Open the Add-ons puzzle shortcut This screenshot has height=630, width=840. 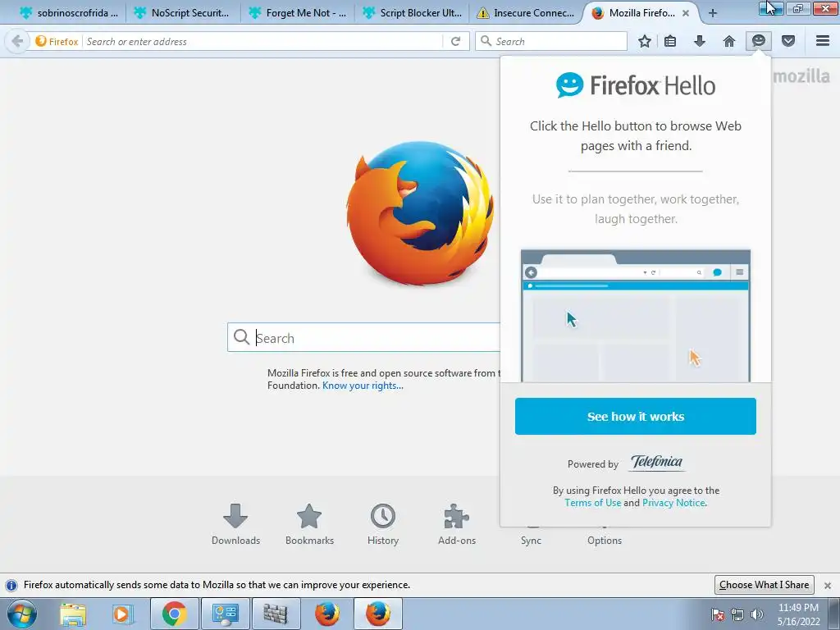pyautogui.click(x=456, y=524)
